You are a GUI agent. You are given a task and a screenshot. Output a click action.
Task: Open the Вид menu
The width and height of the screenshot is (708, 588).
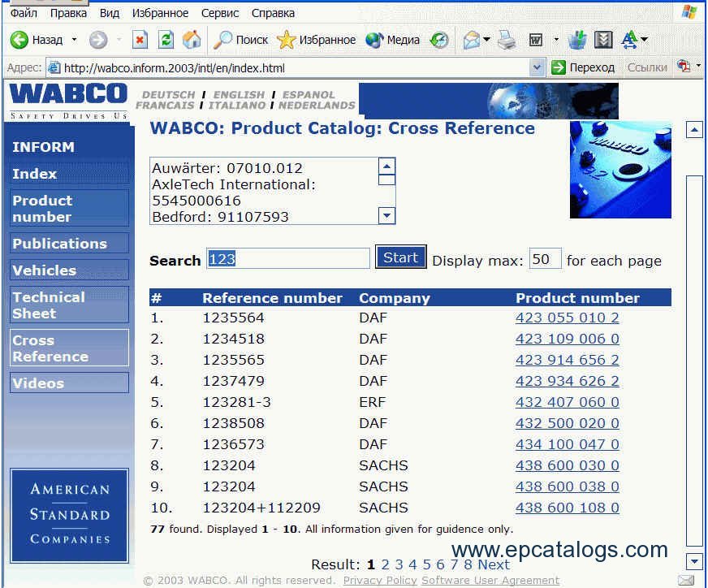click(110, 13)
